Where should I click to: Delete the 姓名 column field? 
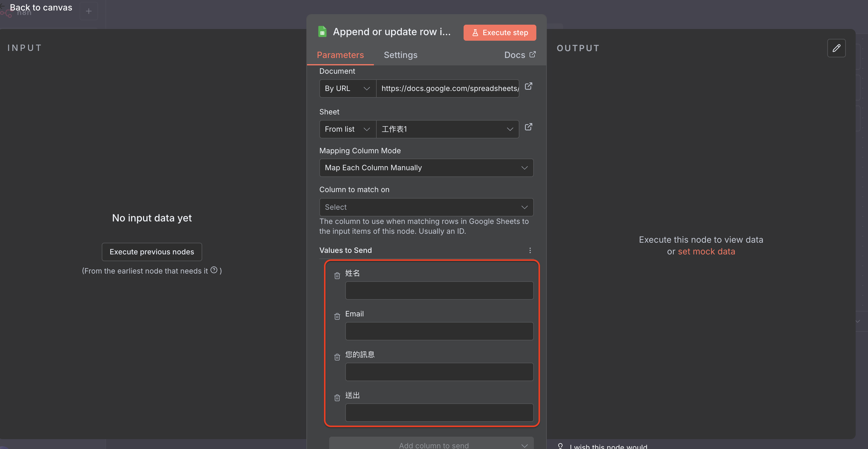(x=337, y=276)
